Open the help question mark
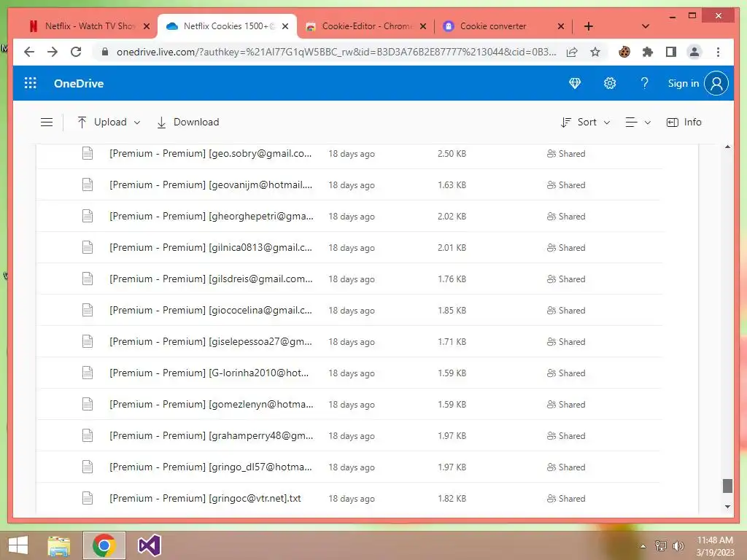 click(644, 83)
